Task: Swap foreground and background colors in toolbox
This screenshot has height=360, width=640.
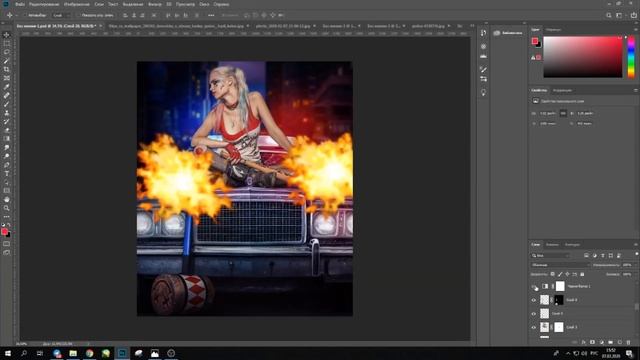Action: click(x=9, y=225)
